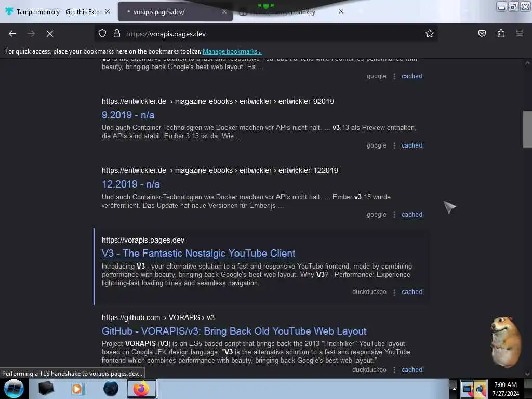This screenshot has height=399, width=532.
Task: Bookmark this page with the star
Action: [x=430, y=34]
